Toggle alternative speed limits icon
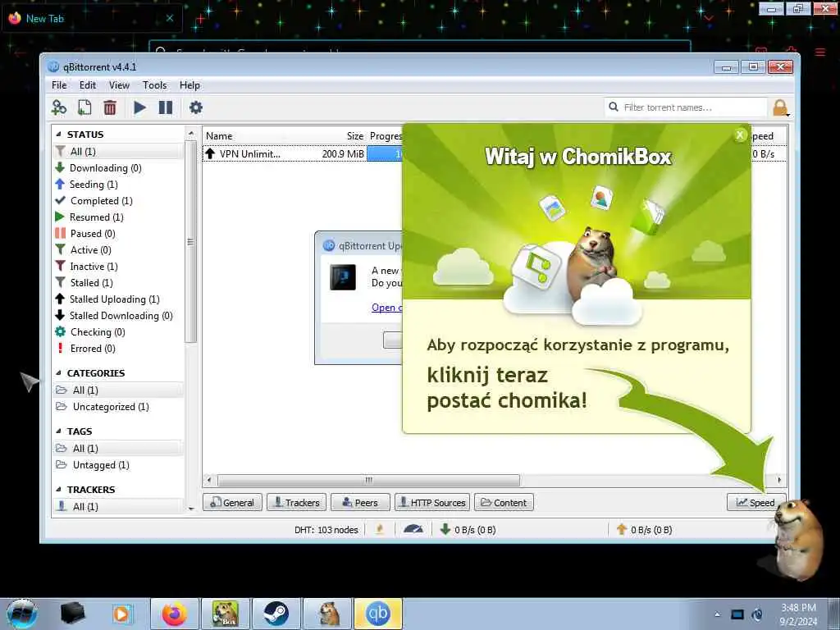840x630 pixels. pyautogui.click(x=413, y=530)
